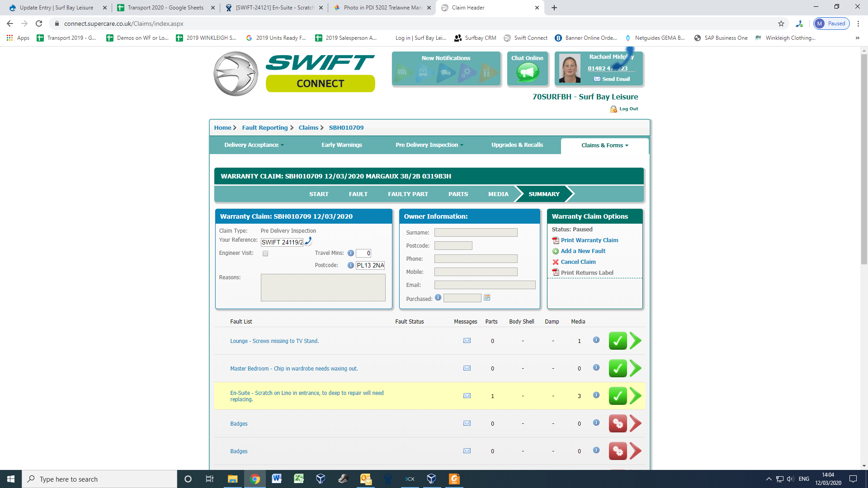The width and height of the screenshot is (868, 488).
Task: Click info icon next to Travel Mins
Action: coord(350,253)
